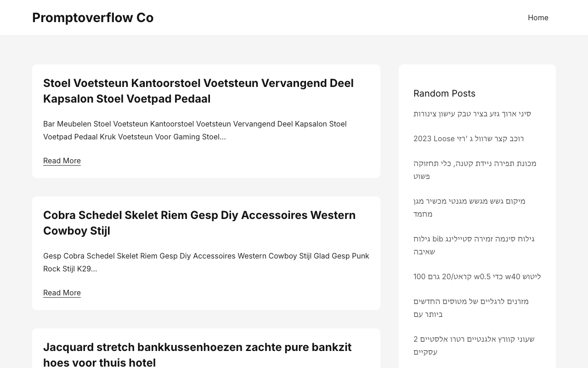
Task: Go to the Home menu item
Action: tap(538, 17)
